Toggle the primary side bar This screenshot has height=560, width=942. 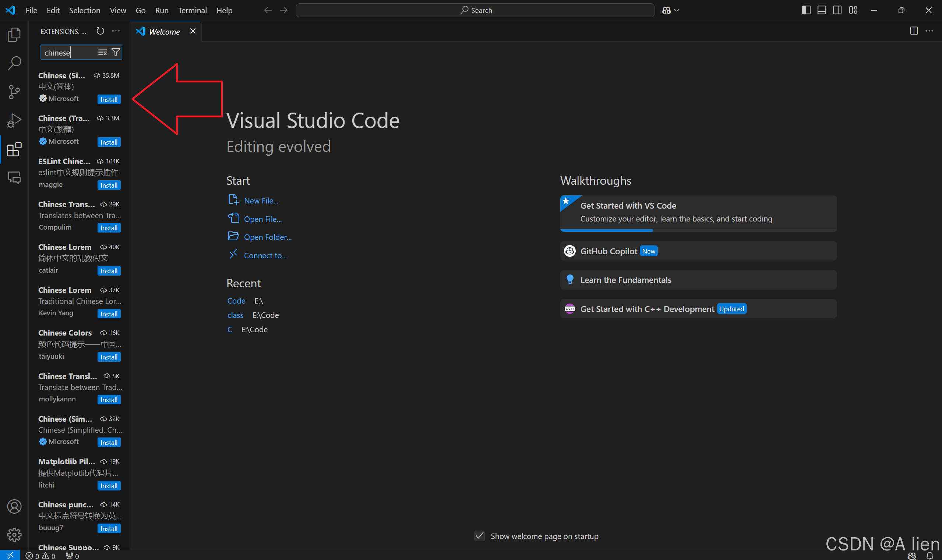806,10
